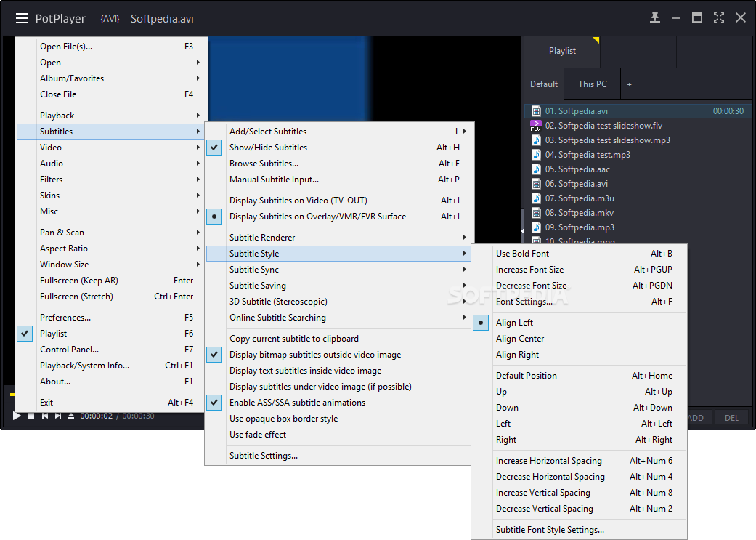This screenshot has height=540, width=756.
Task: Select Increase Font Size
Action: tap(579, 270)
